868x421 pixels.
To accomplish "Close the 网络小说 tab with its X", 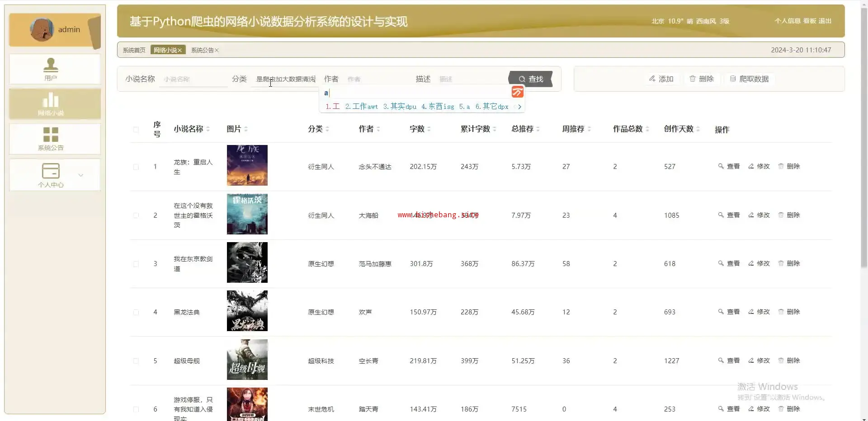I will 179,50.
